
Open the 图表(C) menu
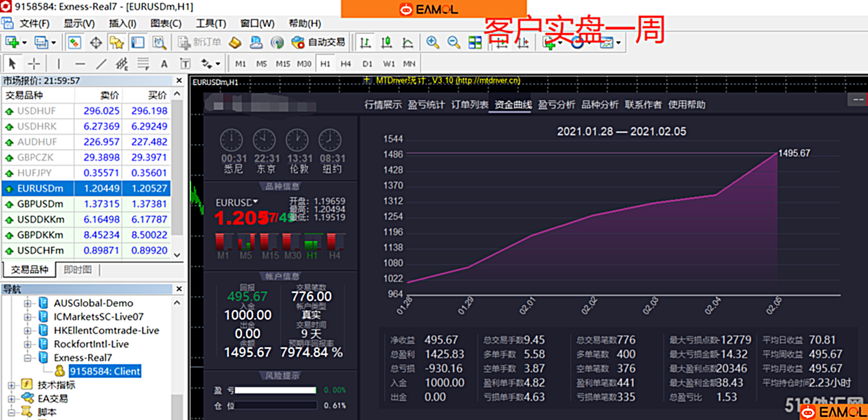166,24
